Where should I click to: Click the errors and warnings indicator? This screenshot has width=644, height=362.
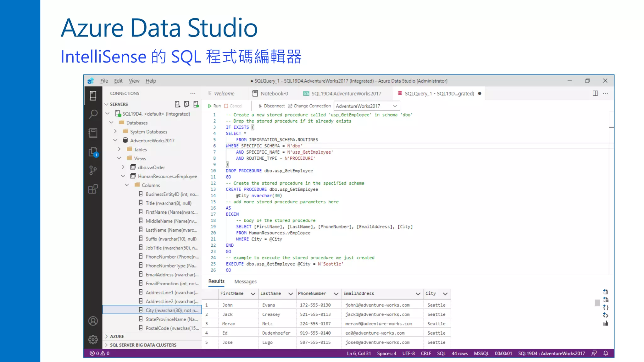100,353
